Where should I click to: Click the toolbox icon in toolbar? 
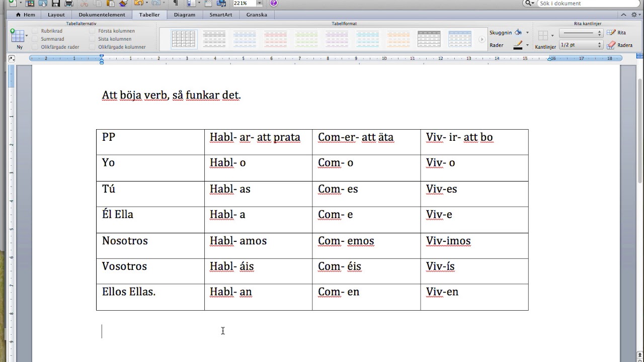(208, 3)
